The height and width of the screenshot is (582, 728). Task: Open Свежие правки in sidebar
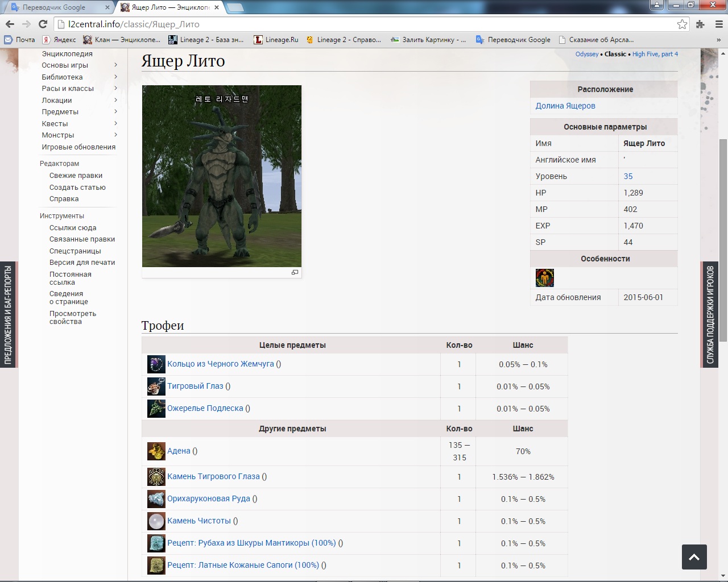pos(76,176)
